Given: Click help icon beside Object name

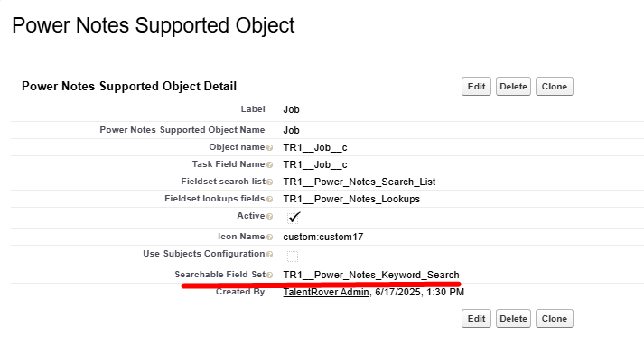Looking at the screenshot, I should pos(269,148).
